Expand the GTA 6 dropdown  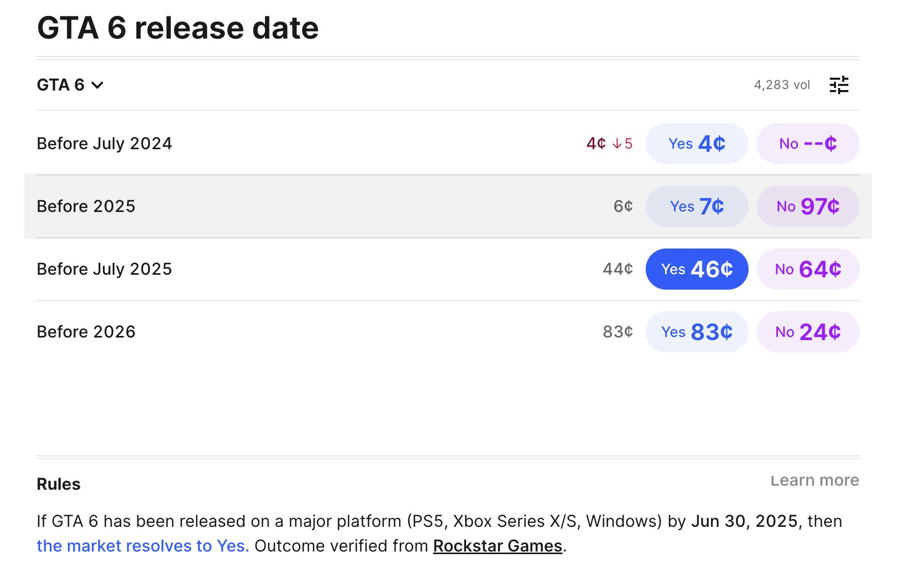click(x=70, y=85)
